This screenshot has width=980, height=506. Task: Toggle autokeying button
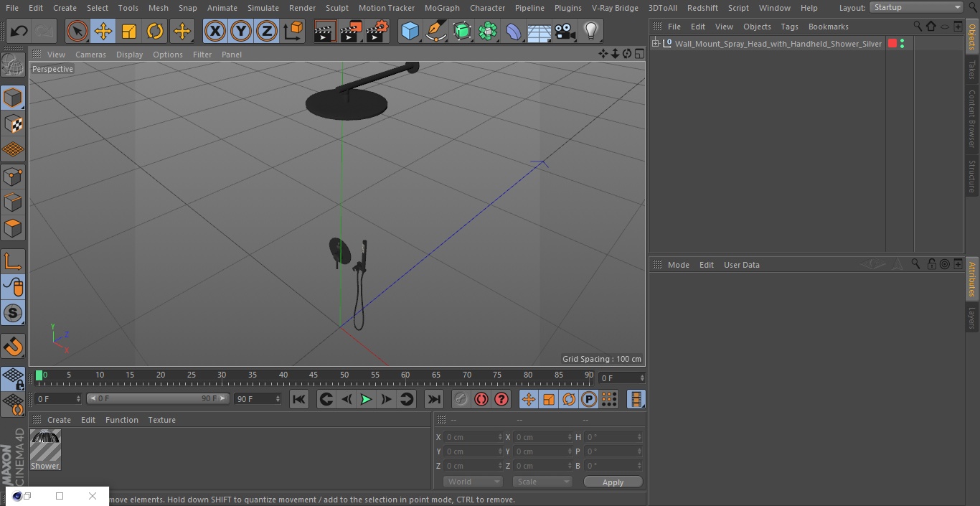pos(481,399)
